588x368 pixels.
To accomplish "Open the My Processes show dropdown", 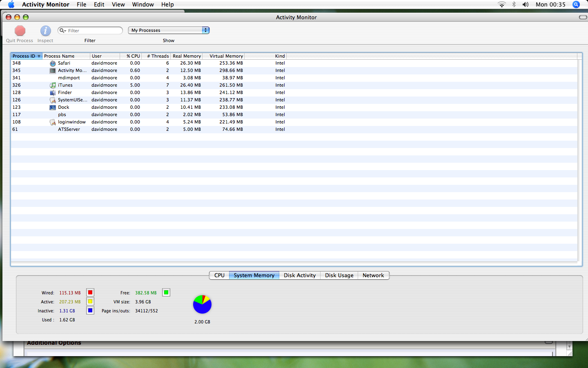I will pyautogui.click(x=169, y=30).
